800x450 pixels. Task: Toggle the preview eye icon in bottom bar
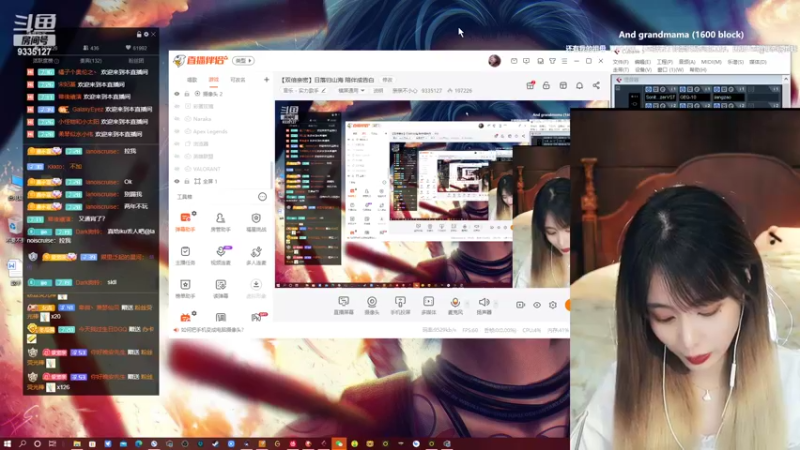(x=537, y=305)
